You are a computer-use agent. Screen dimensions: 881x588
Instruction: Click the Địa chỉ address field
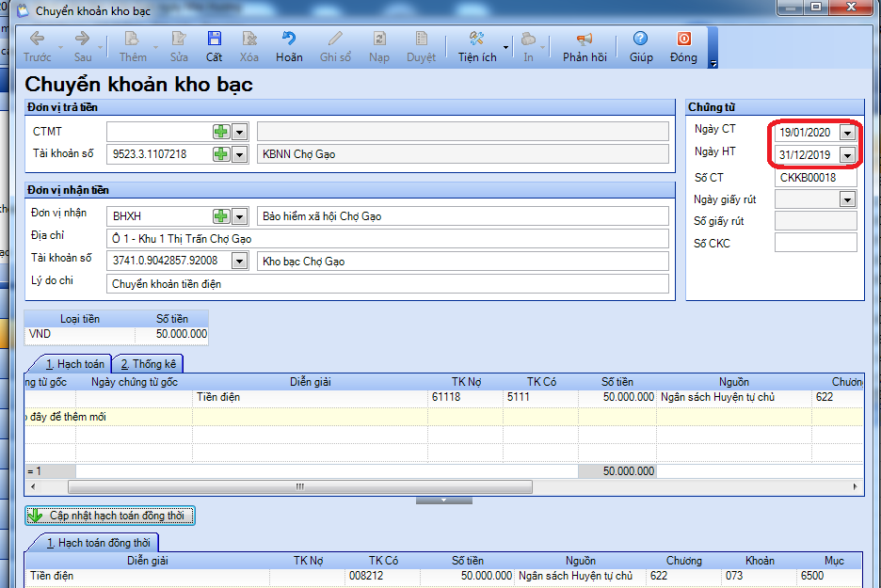pos(387,239)
